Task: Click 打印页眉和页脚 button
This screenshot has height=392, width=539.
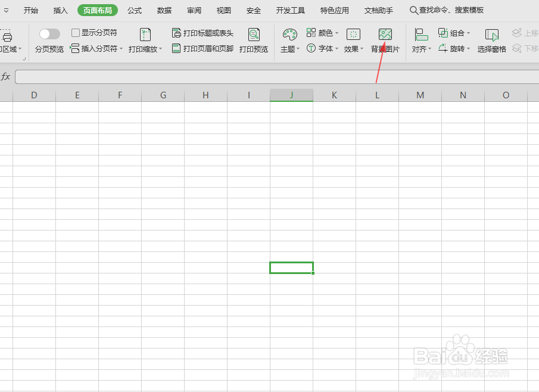Action: (x=202, y=48)
